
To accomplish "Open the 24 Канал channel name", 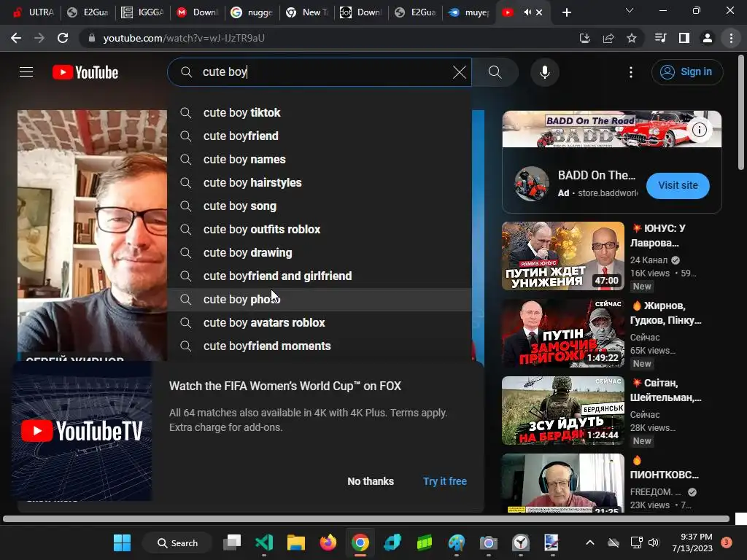I will coord(649,260).
